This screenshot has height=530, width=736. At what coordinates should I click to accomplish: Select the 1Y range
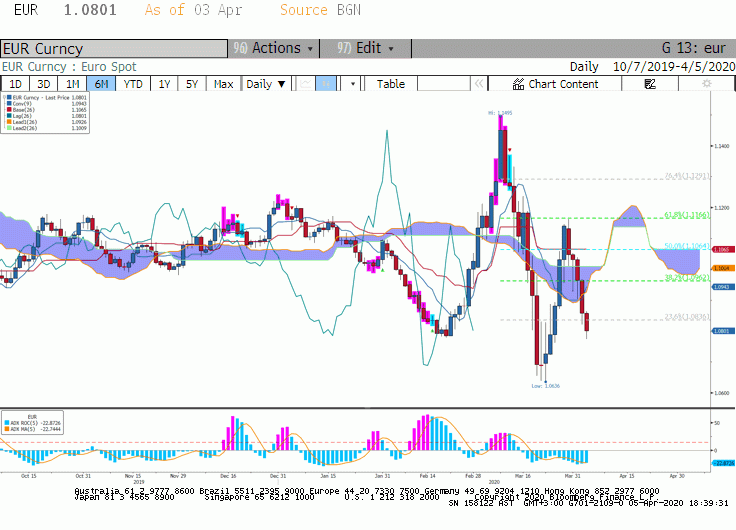pos(164,84)
